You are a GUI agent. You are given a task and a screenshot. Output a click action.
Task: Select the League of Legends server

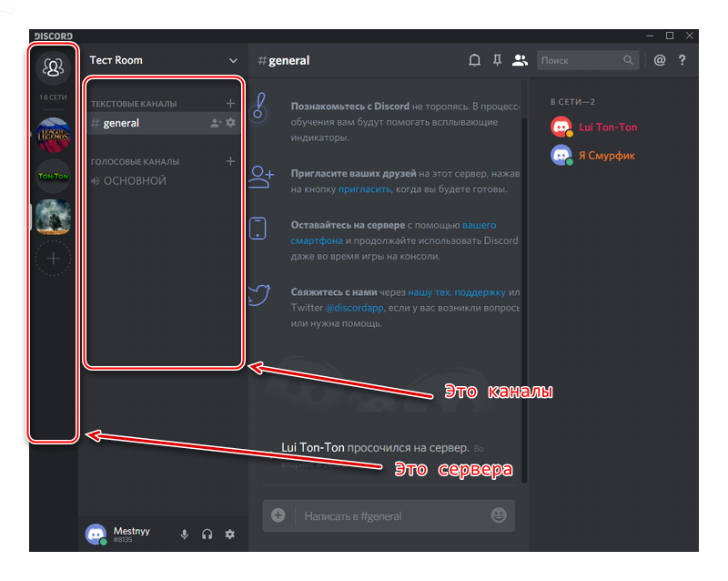[53, 135]
